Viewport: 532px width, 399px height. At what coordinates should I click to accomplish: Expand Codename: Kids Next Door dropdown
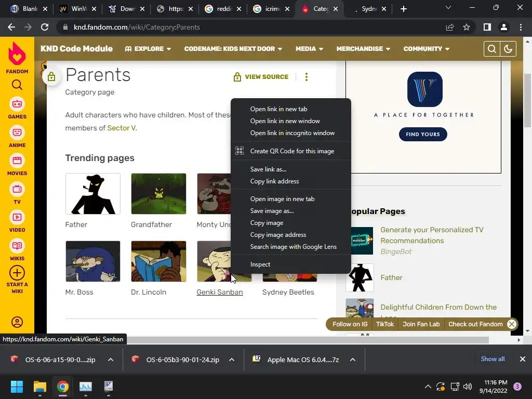point(233,49)
